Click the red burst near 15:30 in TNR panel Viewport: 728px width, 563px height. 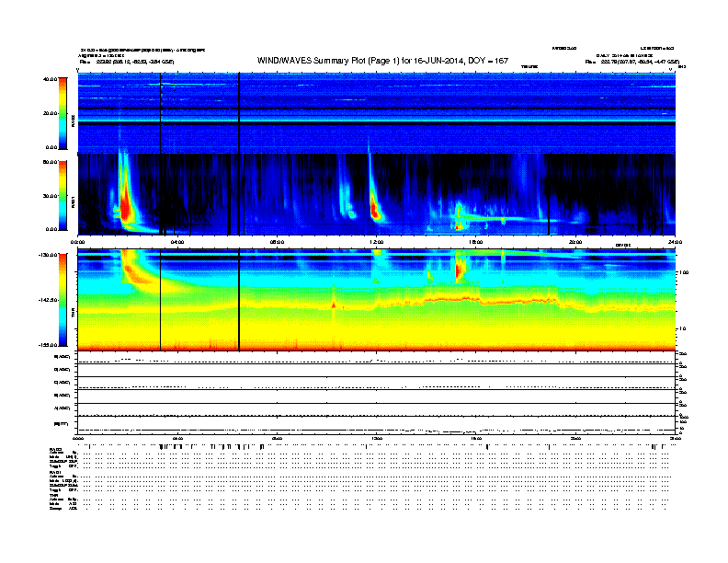tap(461, 269)
